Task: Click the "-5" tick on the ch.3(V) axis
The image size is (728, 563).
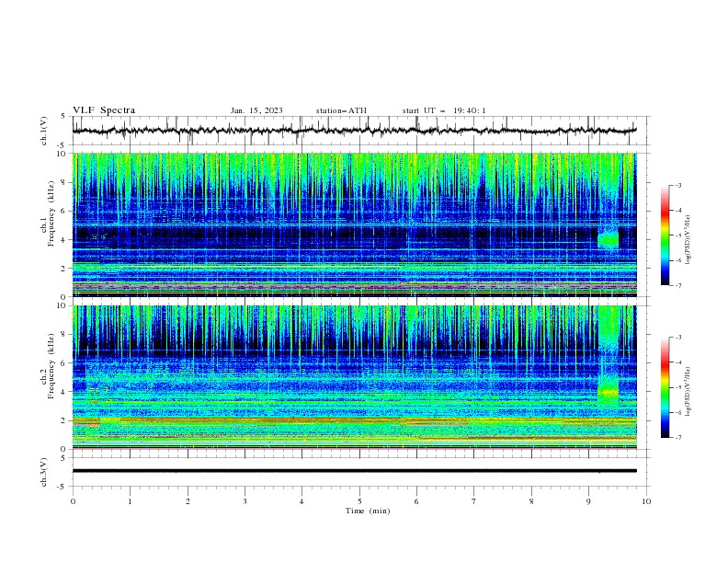Action: click(x=63, y=487)
